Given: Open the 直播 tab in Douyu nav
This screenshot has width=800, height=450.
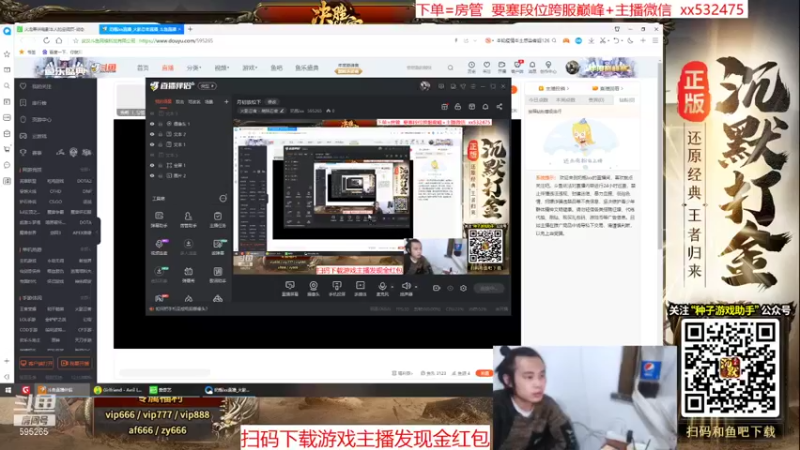Looking at the screenshot, I should click(167, 68).
